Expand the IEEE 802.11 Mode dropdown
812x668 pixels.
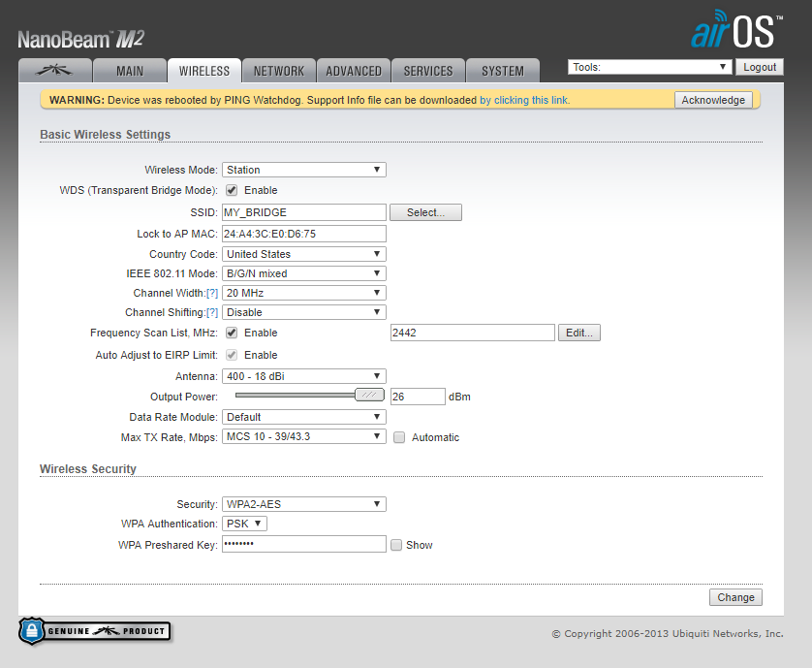pos(304,273)
